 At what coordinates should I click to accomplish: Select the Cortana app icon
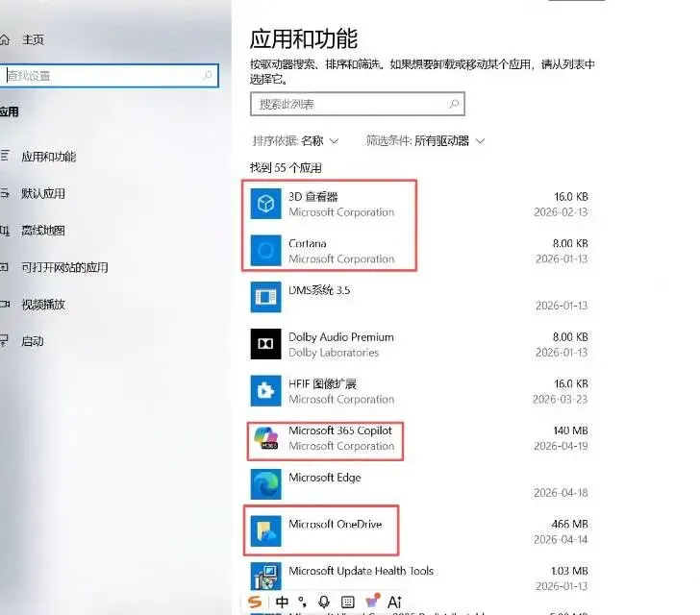tap(265, 251)
